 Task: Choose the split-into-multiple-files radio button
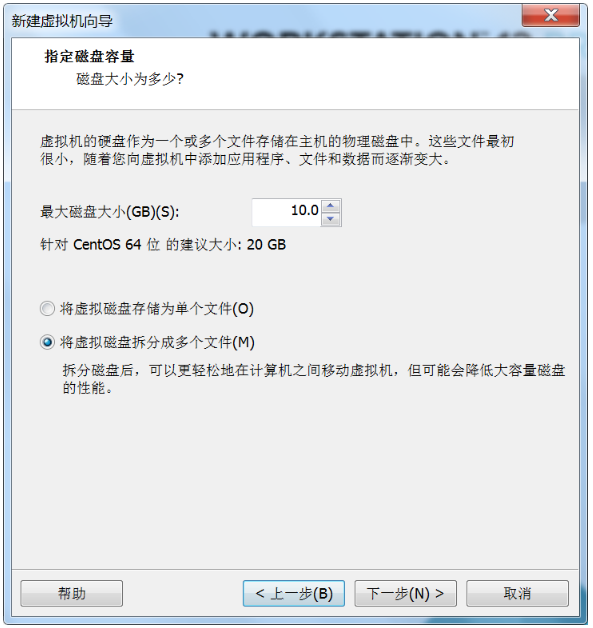[47, 342]
